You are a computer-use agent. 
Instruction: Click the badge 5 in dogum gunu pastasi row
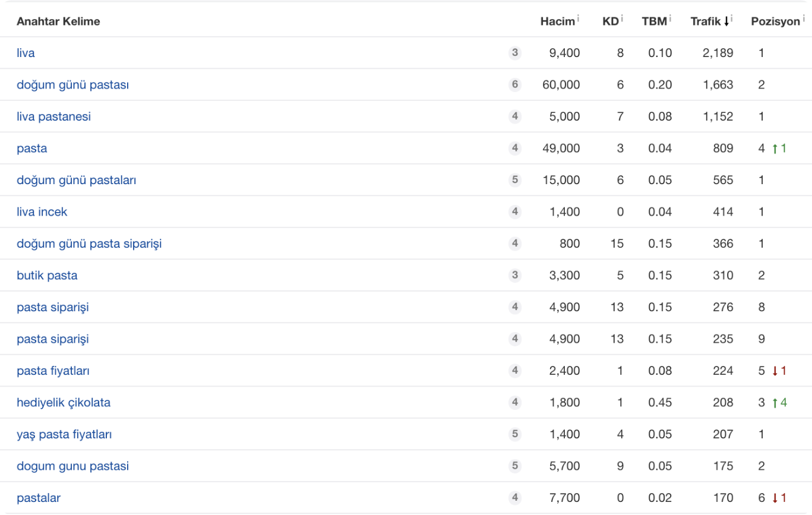(514, 466)
